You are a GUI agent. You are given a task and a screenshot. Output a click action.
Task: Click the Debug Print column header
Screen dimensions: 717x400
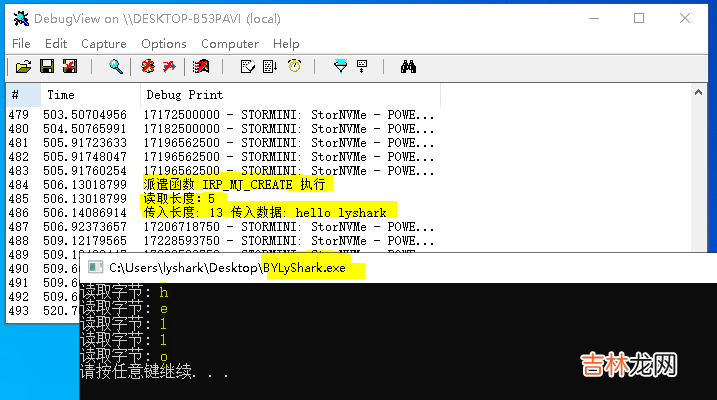(185, 95)
